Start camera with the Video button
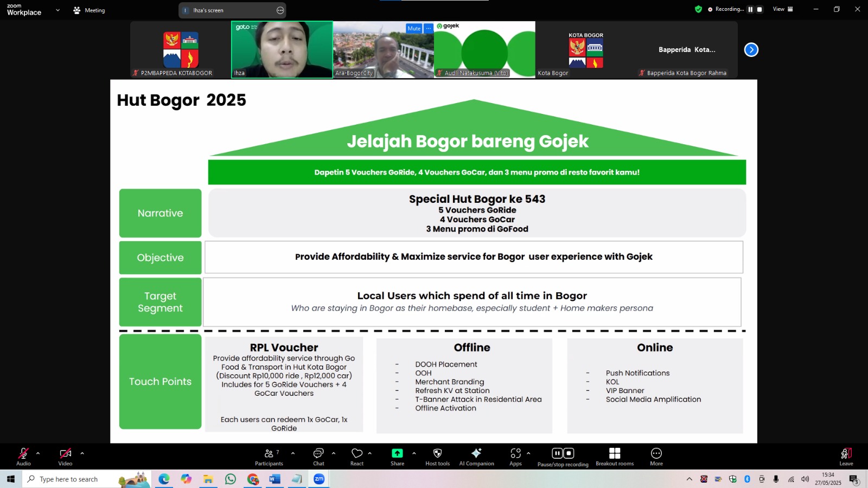This screenshot has width=868, height=488. pyautogui.click(x=65, y=457)
